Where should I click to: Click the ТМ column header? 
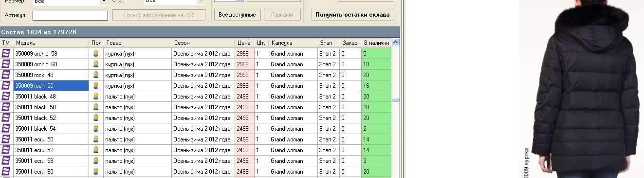(6, 43)
